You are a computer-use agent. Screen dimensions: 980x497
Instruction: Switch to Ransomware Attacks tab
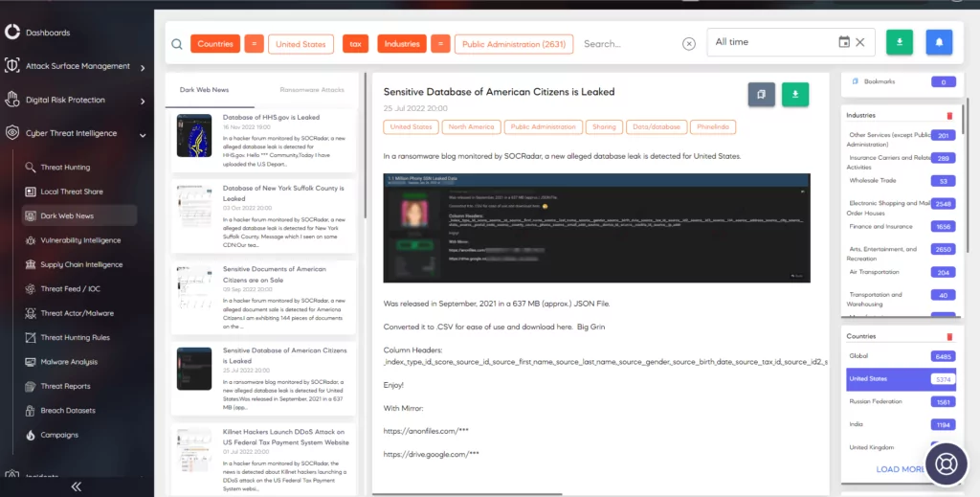tap(312, 90)
